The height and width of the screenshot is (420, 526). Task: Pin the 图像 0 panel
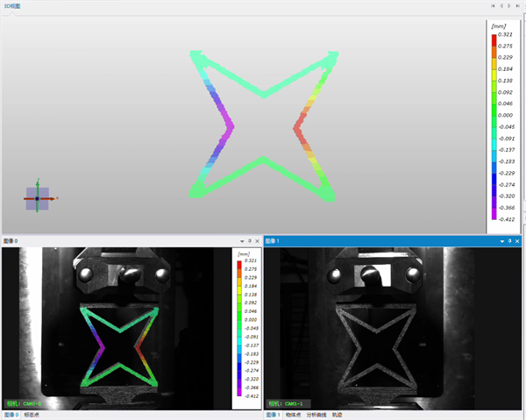pos(250,241)
